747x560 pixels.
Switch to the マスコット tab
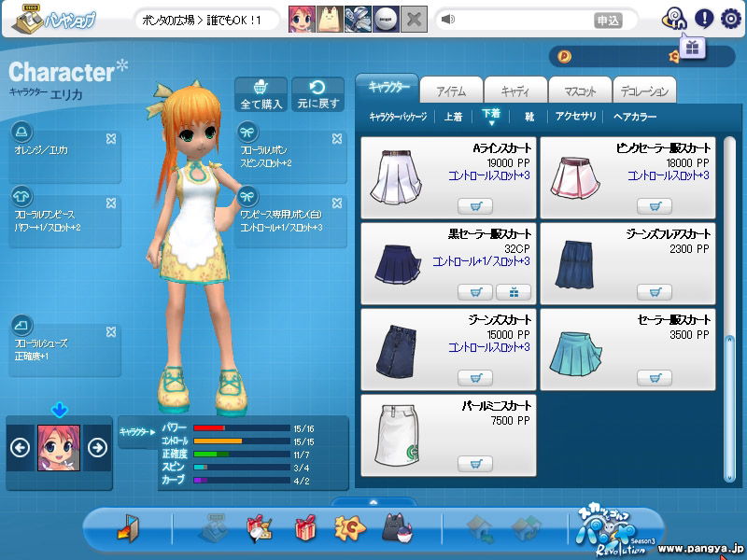(579, 91)
